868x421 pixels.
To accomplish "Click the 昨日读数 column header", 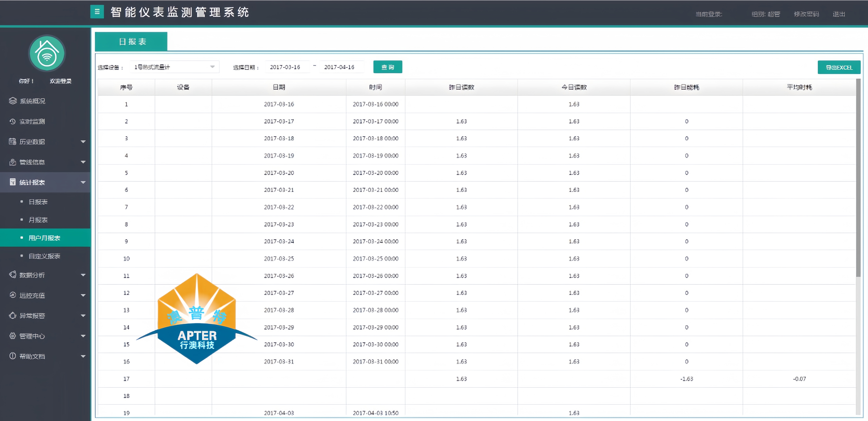I will (461, 87).
